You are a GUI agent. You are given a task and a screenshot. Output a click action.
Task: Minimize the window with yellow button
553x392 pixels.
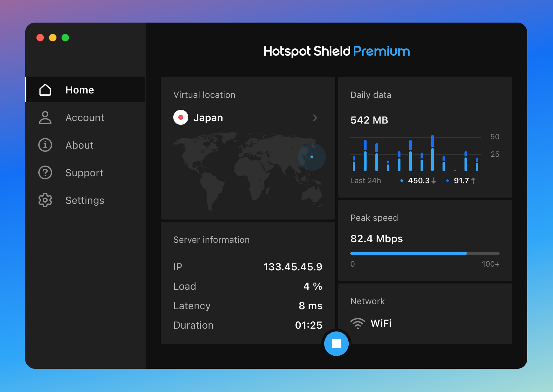click(x=53, y=38)
